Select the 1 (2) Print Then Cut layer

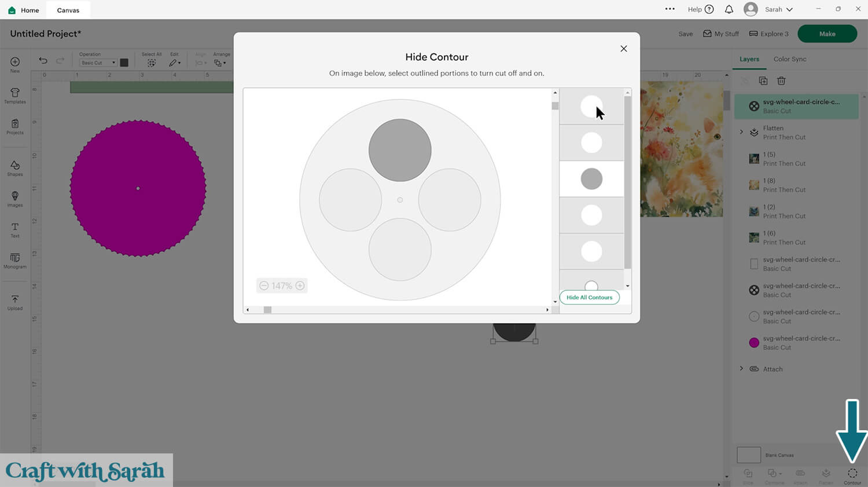796,211
